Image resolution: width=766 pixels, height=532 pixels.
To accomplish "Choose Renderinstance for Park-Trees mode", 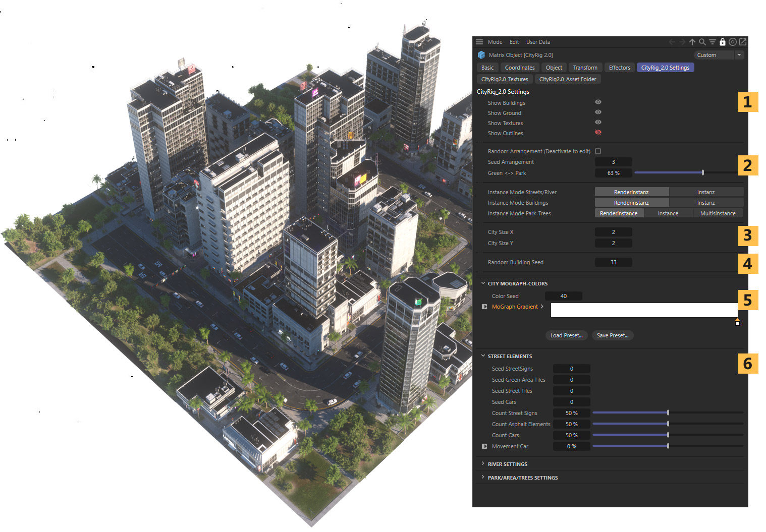I will [x=619, y=213].
